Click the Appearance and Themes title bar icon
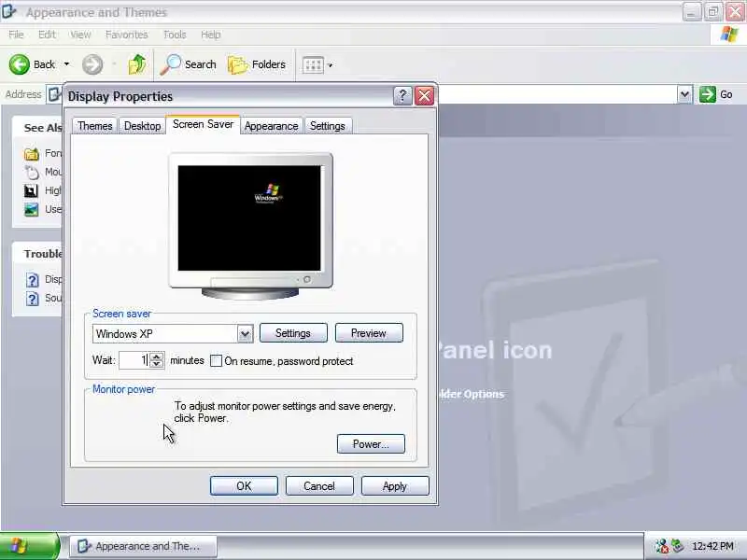Image resolution: width=747 pixels, height=560 pixels. pos(9,11)
